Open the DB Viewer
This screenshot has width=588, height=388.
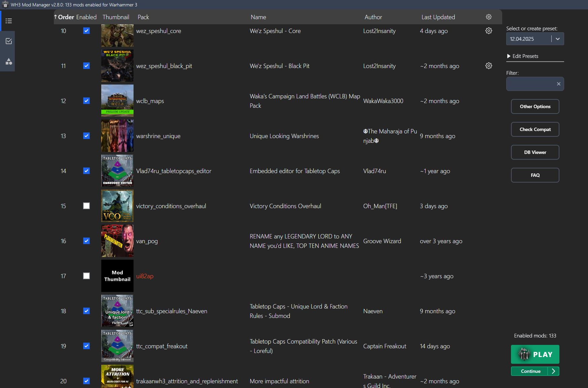pyautogui.click(x=535, y=152)
